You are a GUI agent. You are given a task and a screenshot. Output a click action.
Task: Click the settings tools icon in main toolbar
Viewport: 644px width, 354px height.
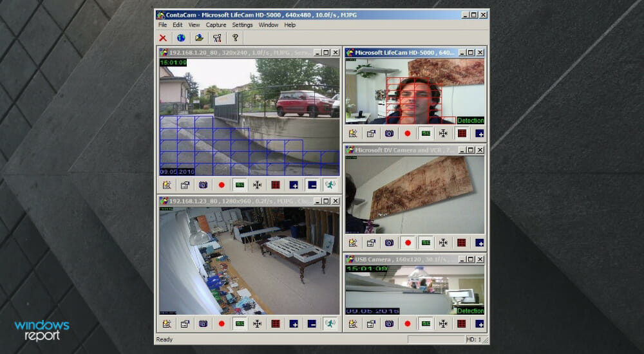(217, 38)
